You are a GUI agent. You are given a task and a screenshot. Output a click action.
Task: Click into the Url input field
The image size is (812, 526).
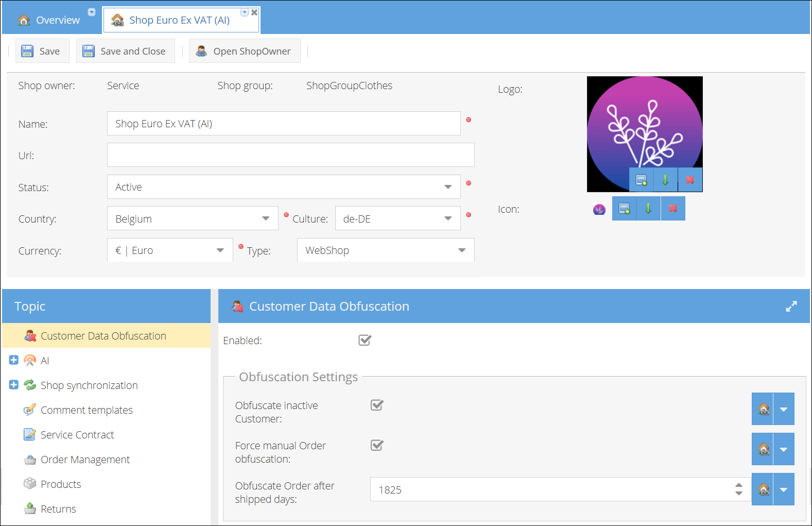click(x=290, y=155)
